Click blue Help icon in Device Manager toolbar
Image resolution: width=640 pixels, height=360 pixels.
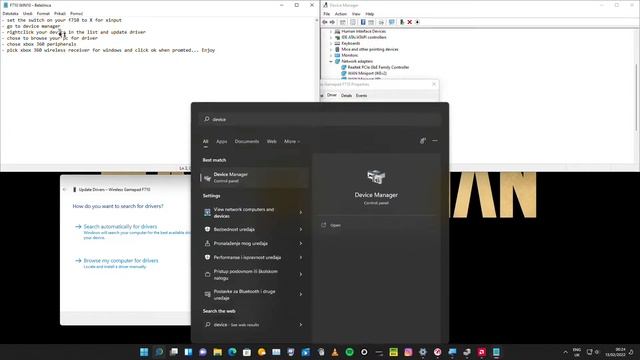363,22
